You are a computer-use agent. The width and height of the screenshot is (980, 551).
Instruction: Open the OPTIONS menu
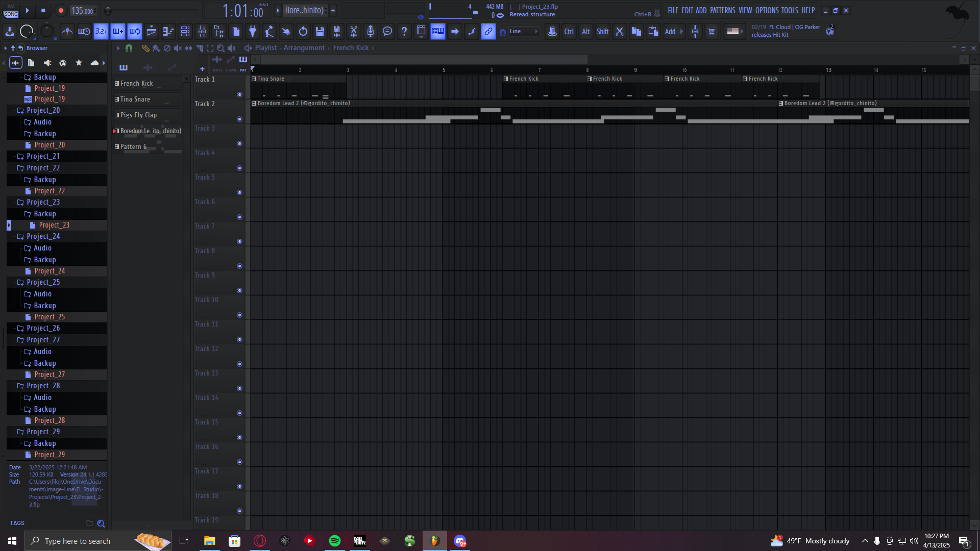point(767,10)
